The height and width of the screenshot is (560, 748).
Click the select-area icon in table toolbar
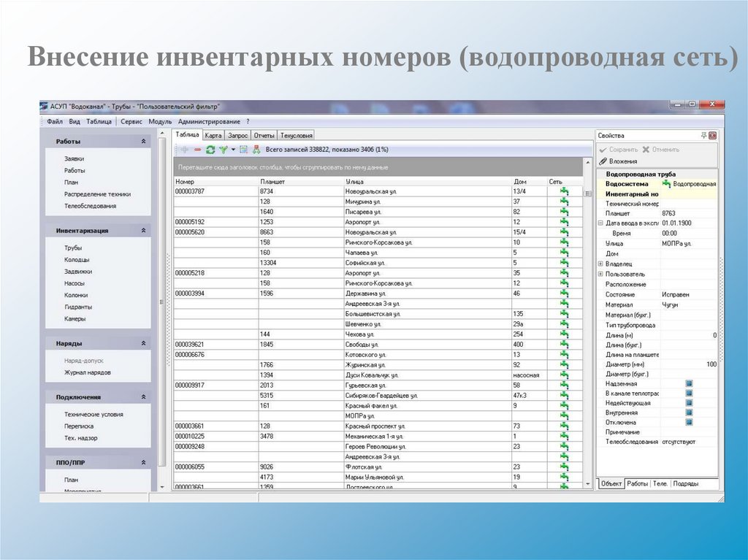click(x=244, y=150)
